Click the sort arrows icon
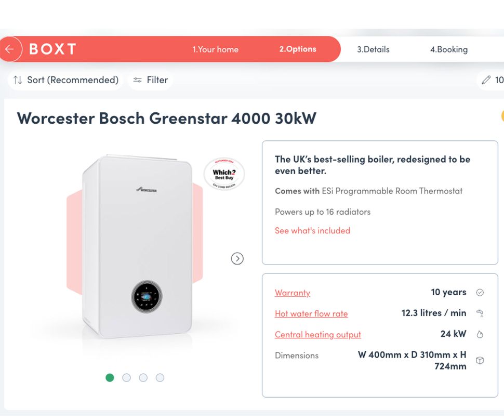The height and width of the screenshot is (420, 504). tap(18, 80)
